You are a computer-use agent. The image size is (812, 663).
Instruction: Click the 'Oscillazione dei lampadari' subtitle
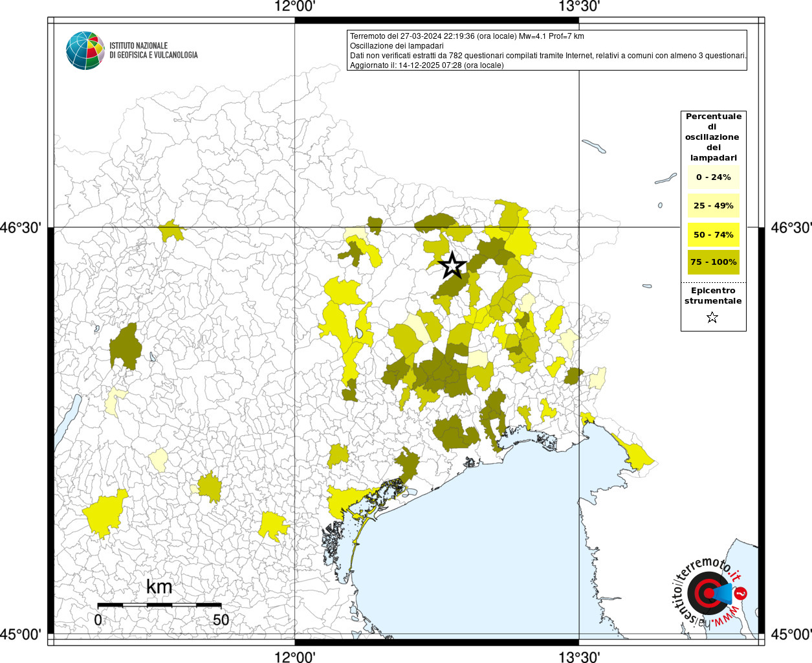coord(397,46)
